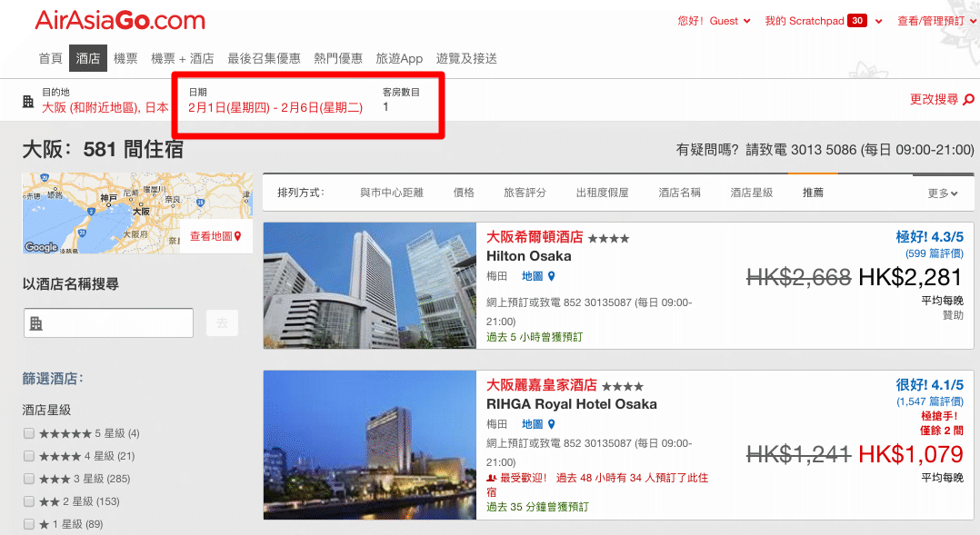Select the 1 星級 (89) checkbox
Screen dimensions: 980x535
[x=29, y=524]
